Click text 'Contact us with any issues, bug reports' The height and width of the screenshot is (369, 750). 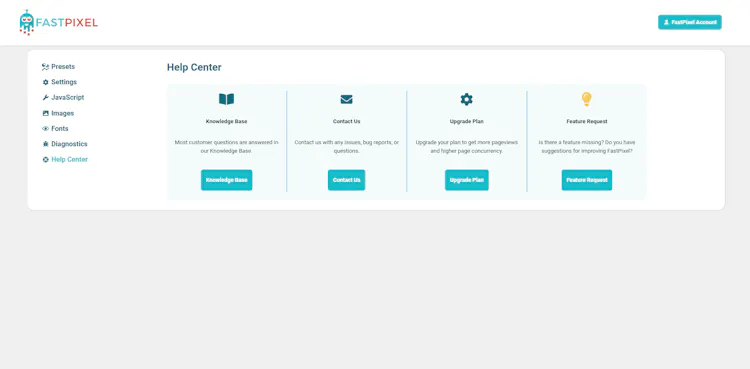click(x=344, y=143)
